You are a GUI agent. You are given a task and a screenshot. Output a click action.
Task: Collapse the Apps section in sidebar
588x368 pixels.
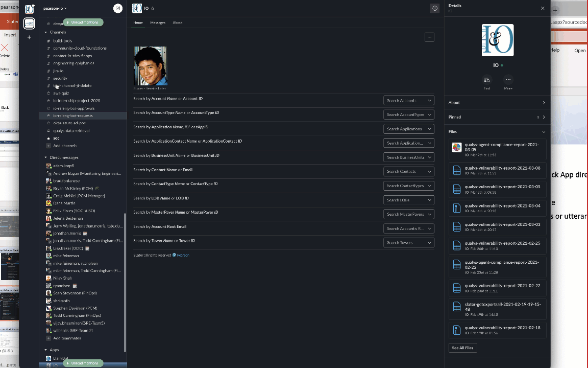click(x=46, y=350)
